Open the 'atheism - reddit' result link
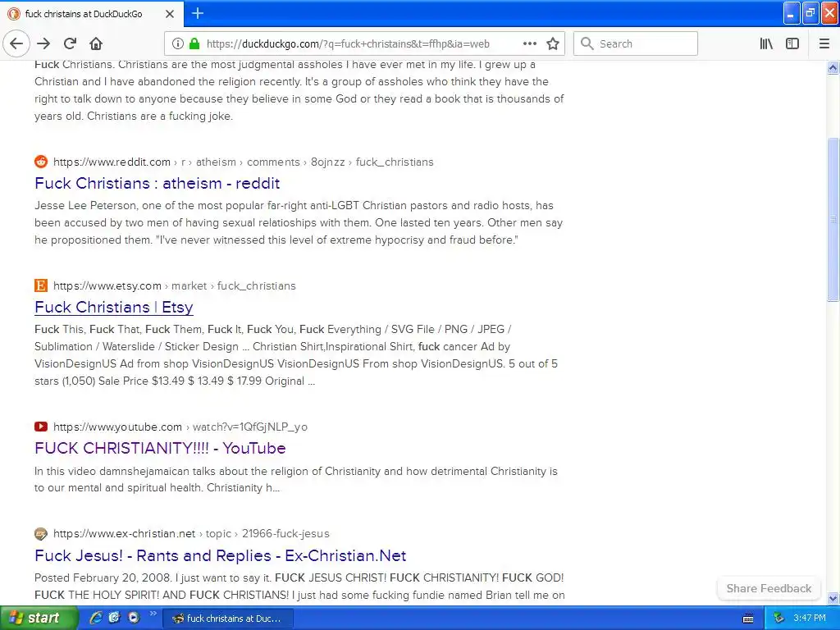This screenshot has width=840, height=630. pos(157,183)
